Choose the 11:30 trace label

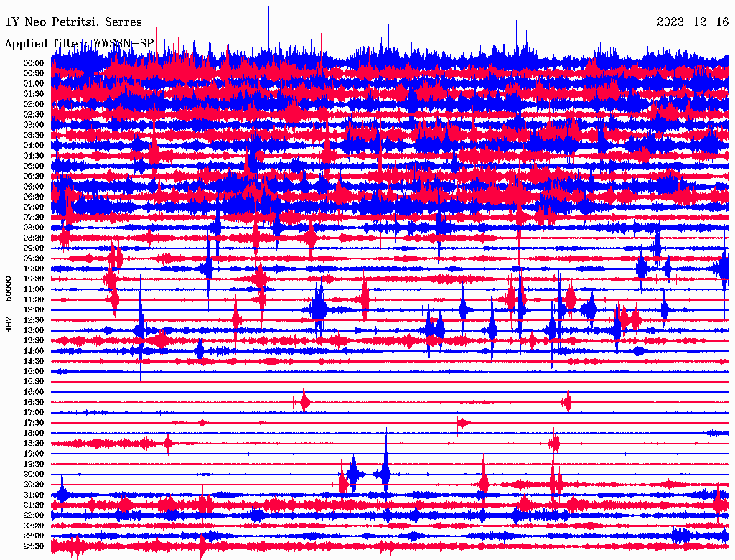click(34, 299)
